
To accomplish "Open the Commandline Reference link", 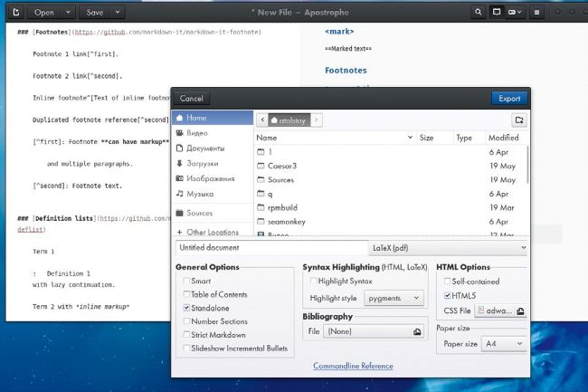I will coord(353,366).
